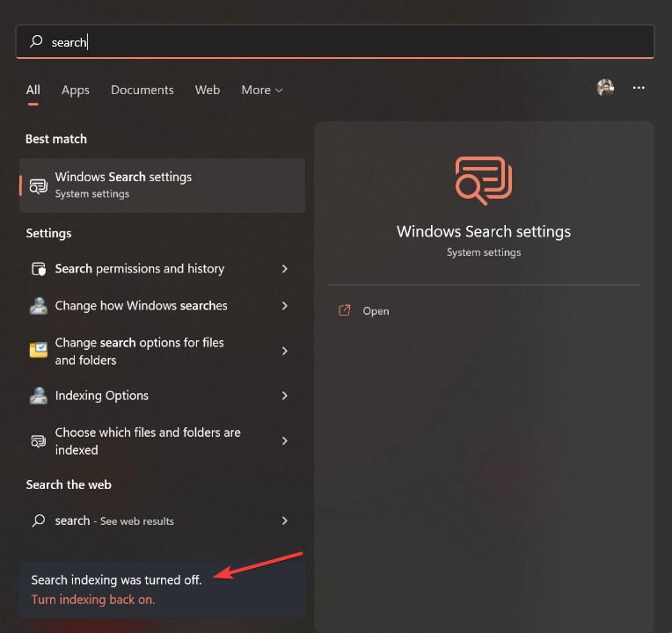Expand Search permissions and history chevron
The image size is (672, 633).
click(285, 268)
